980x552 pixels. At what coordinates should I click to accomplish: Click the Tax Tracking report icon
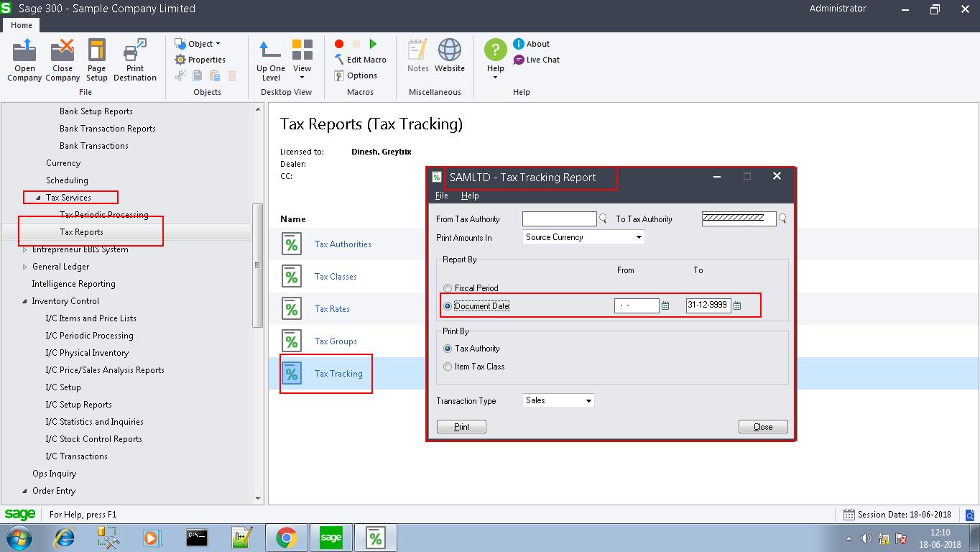(291, 374)
